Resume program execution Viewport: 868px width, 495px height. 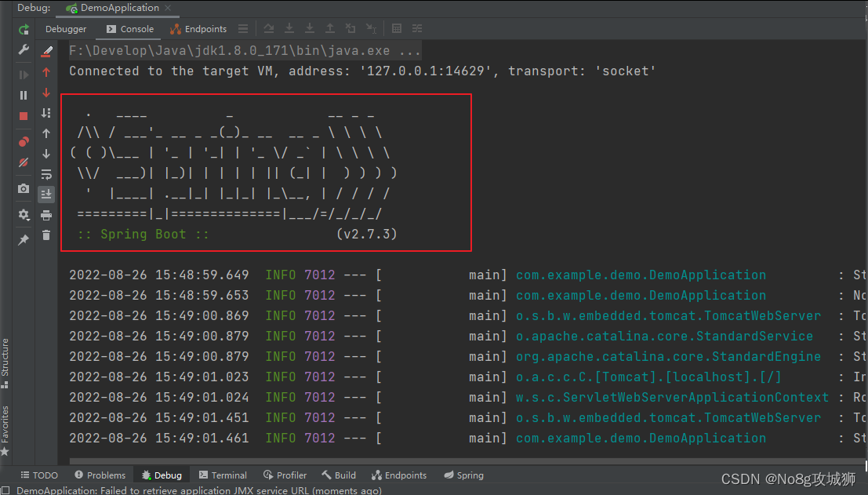[x=23, y=75]
